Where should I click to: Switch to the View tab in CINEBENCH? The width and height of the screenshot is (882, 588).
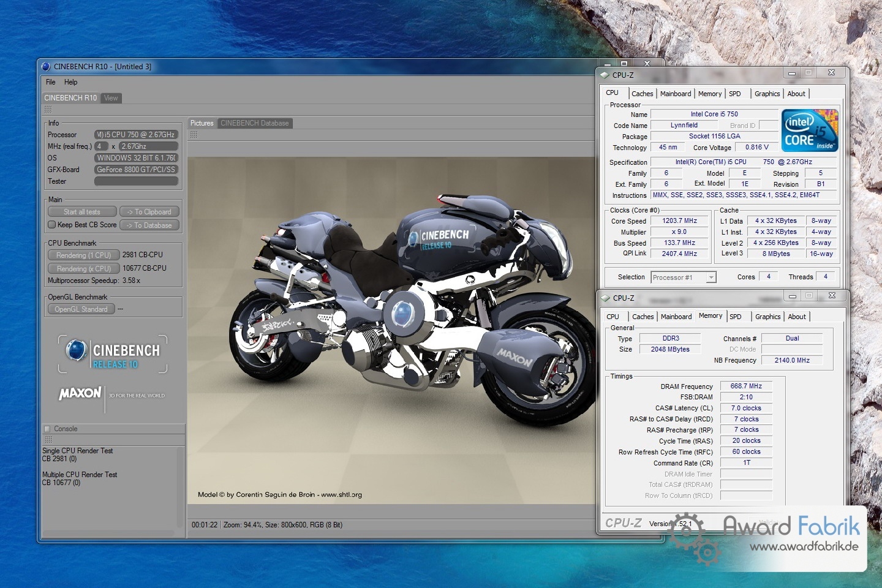[x=111, y=98]
